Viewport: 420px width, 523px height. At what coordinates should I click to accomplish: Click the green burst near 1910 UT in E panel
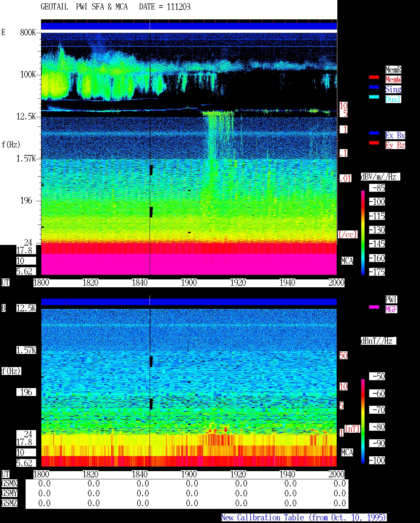[218, 135]
